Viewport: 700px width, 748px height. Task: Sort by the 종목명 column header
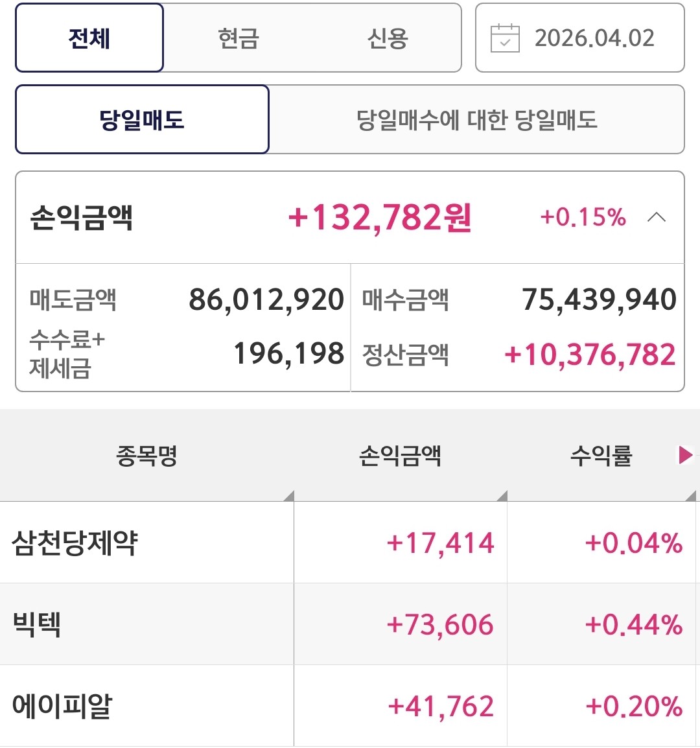pyautogui.click(x=146, y=456)
